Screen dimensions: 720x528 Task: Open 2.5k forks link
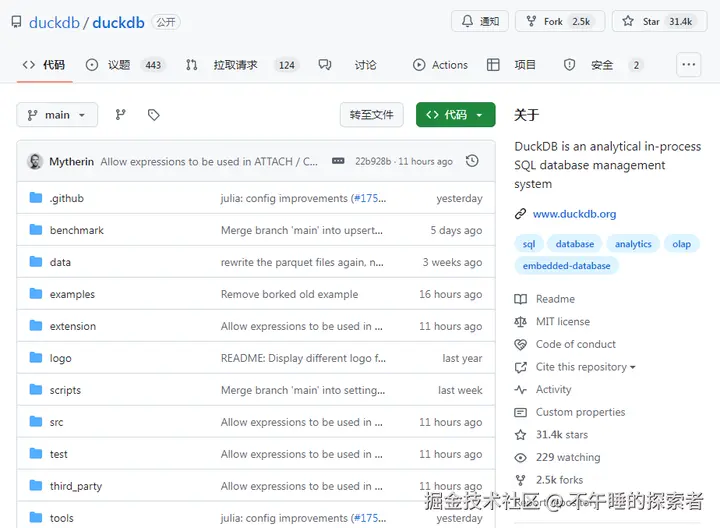(559, 480)
